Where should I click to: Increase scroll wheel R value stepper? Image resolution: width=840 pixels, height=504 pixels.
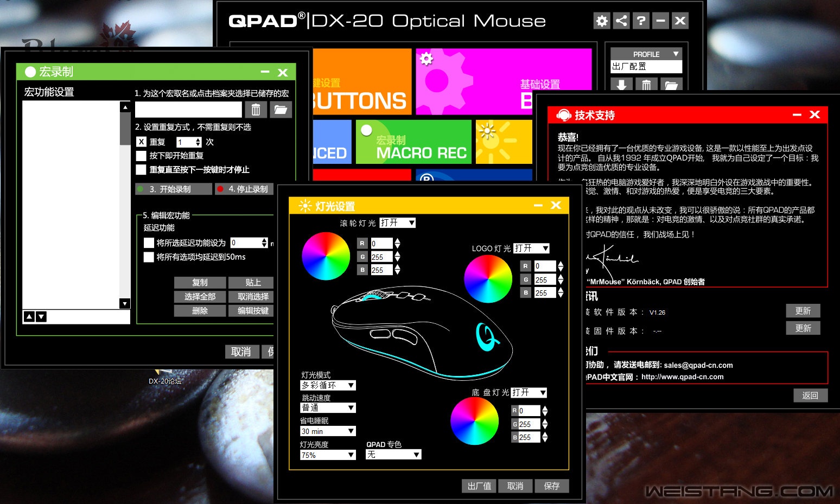(398, 240)
